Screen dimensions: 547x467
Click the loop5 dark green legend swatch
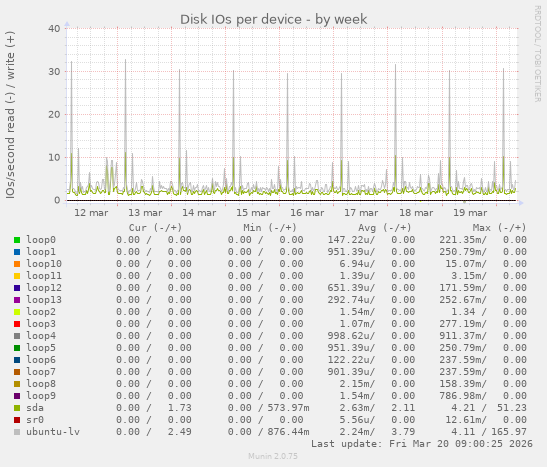click(17, 348)
